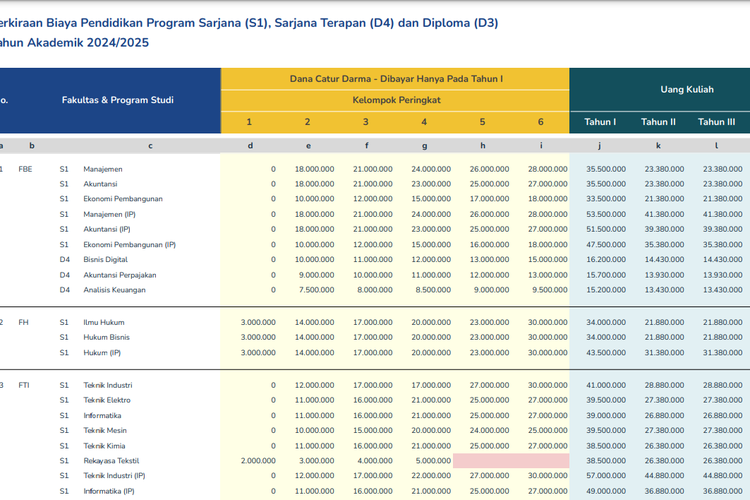Click Tahun III value '14.430.000' for Bisnis Digital

(x=723, y=259)
